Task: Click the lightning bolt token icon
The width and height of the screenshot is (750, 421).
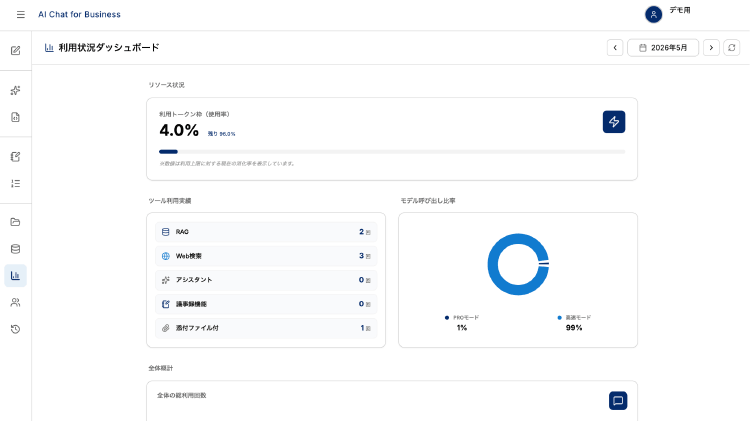Action: [x=614, y=122]
